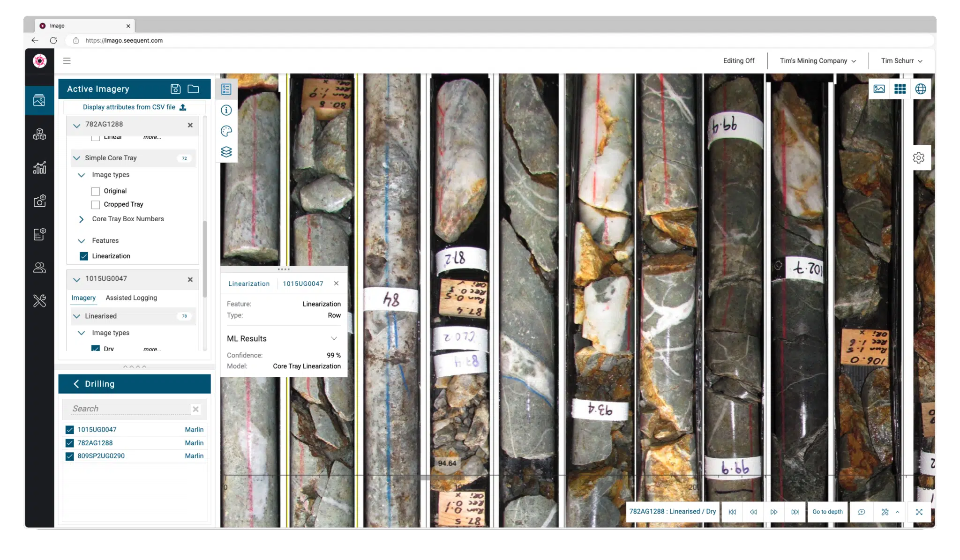The width and height of the screenshot is (960, 560).
Task: Click the search input field in Drilling panel
Action: 128,409
